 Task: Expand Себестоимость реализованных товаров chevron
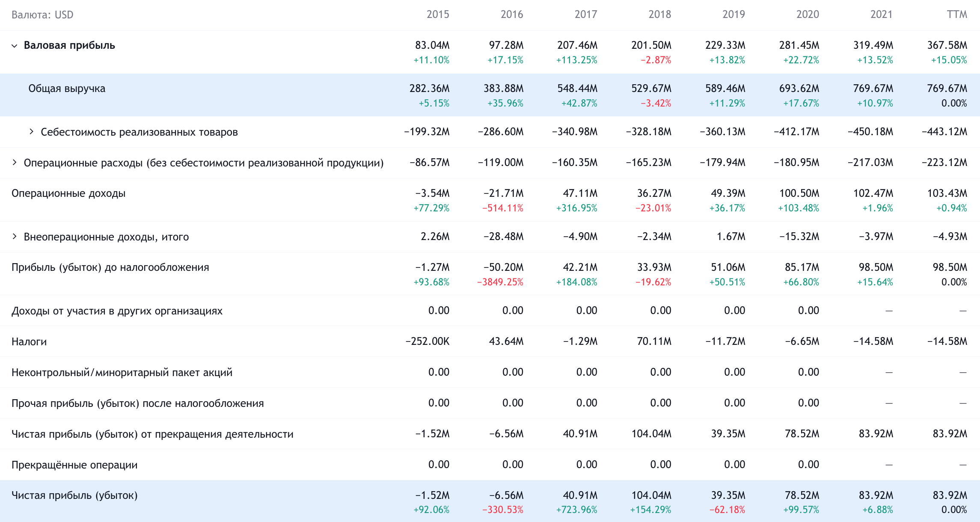[31, 132]
